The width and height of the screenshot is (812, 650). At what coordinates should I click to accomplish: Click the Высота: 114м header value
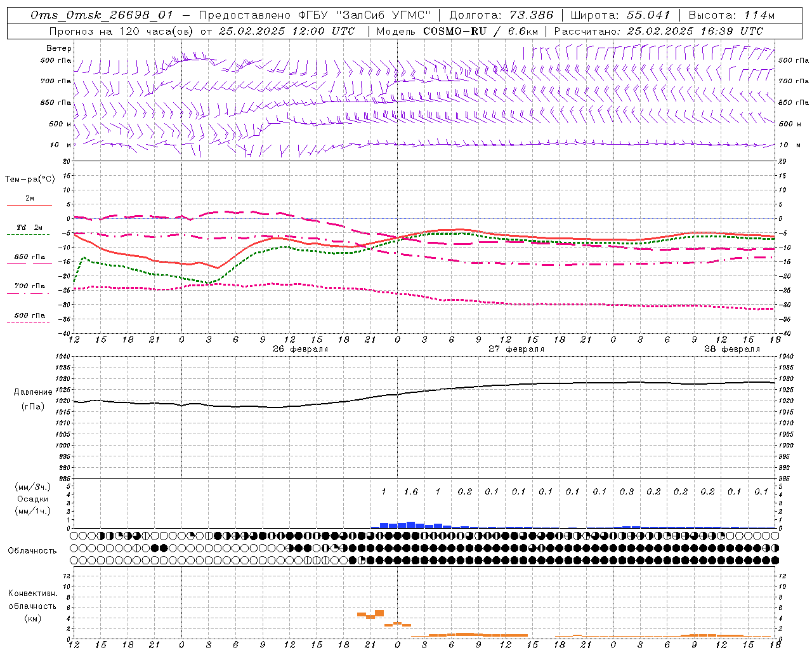coord(731,15)
